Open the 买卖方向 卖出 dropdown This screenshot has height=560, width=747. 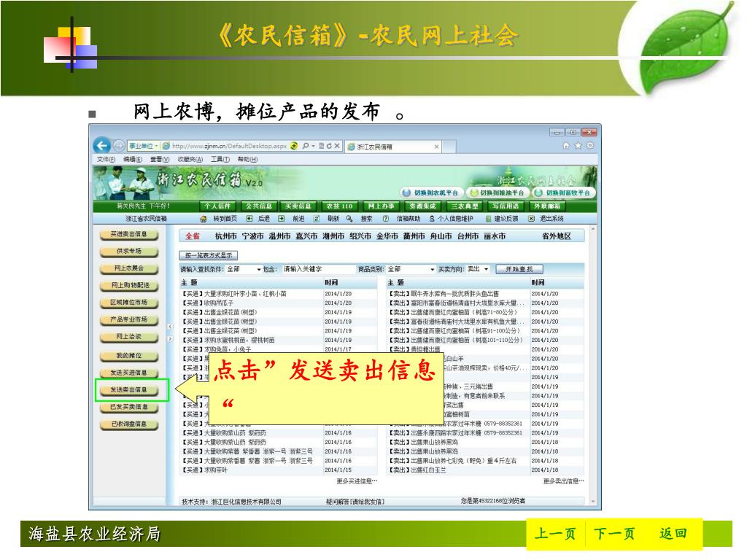479,270
